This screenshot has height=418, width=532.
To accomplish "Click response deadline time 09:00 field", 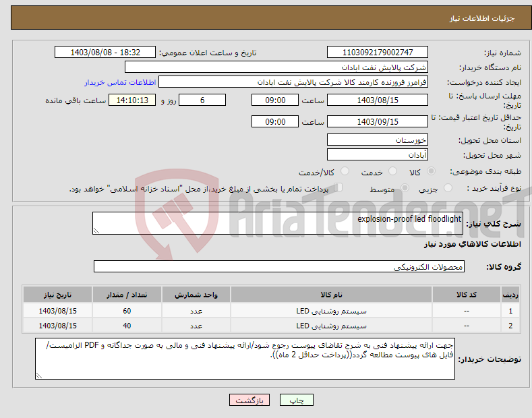I will click(275, 100).
